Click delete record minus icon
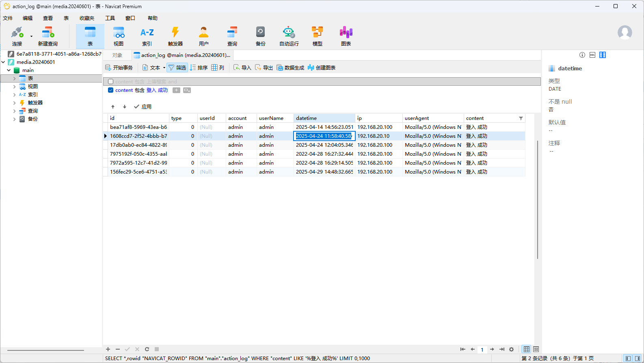The width and height of the screenshot is (644, 363). coord(118,349)
